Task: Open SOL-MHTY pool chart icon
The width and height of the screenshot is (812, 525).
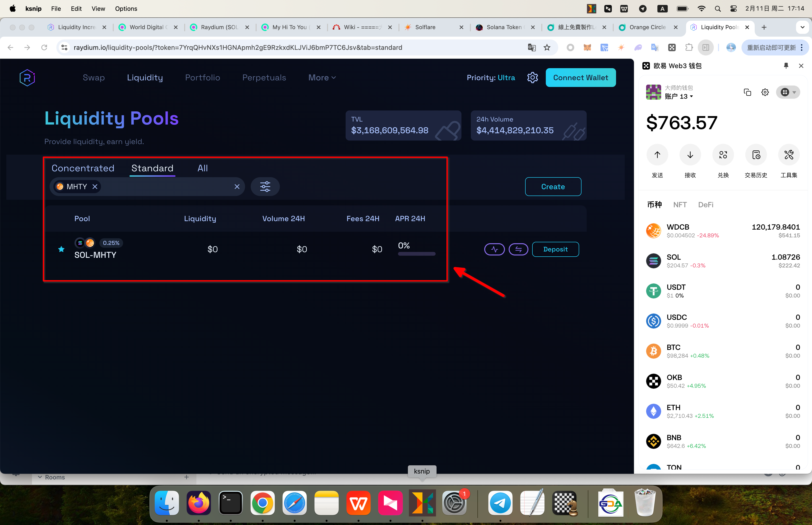Action: [494, 249]
